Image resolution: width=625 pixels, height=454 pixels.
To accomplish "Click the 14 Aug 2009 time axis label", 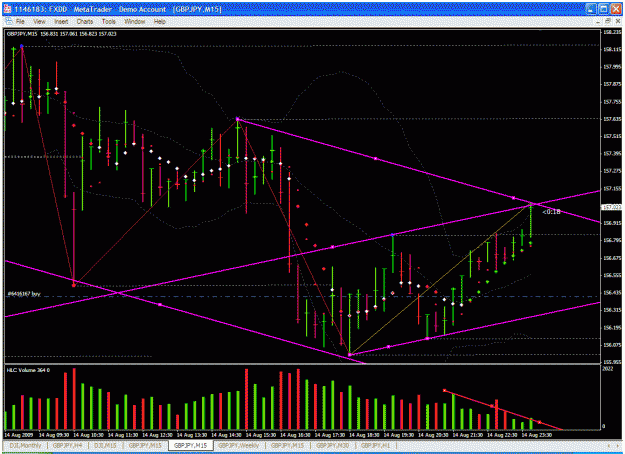I will pos(19,435).
